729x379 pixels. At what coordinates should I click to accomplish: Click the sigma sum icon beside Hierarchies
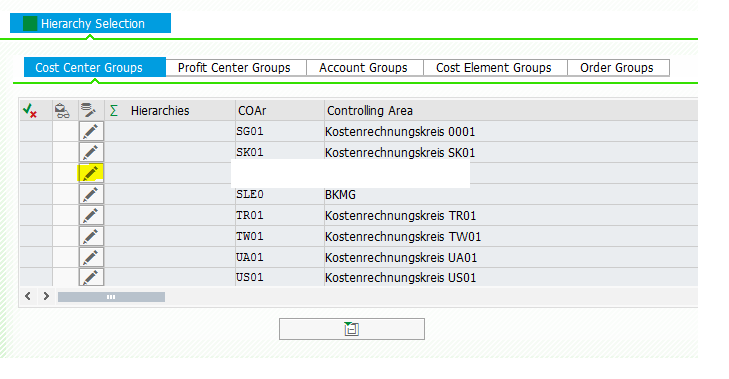114,111
